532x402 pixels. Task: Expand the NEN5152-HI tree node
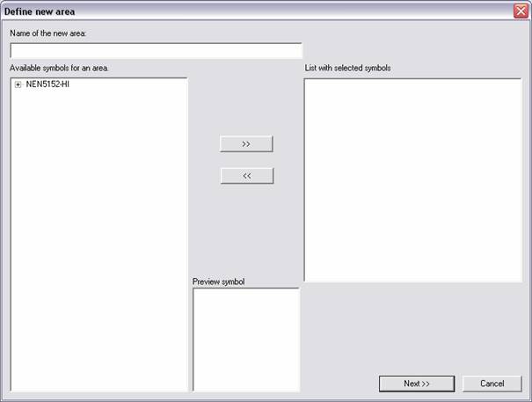tap(18, 84)
